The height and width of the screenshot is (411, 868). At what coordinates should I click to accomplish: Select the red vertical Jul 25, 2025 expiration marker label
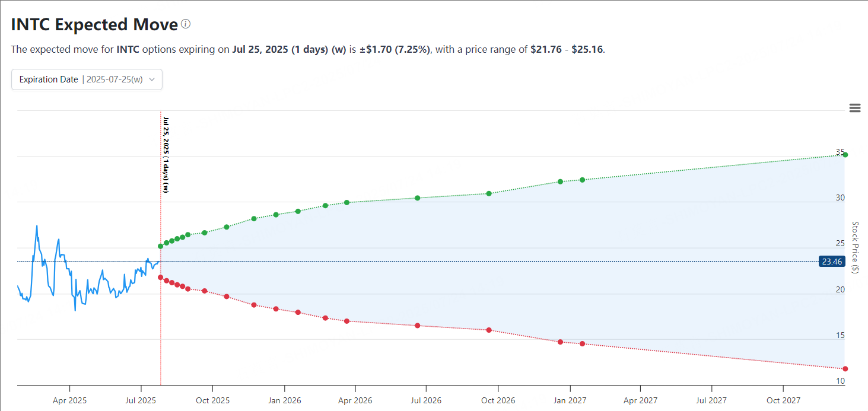tap(166, 154)
